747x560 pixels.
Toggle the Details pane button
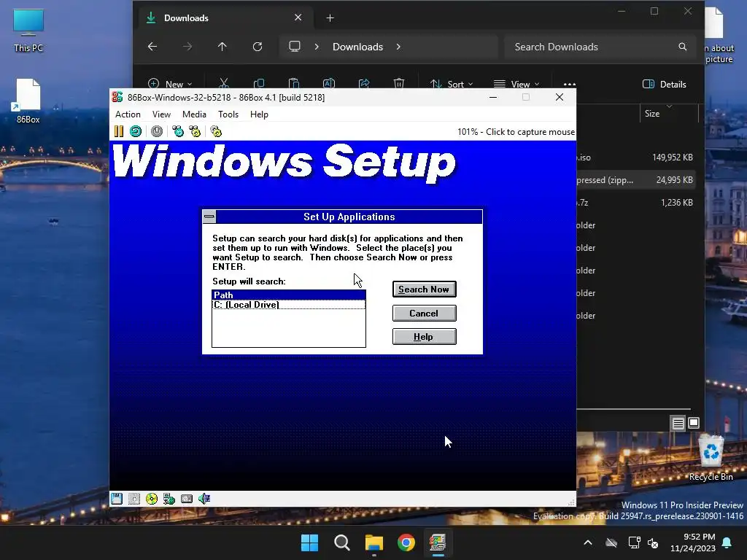665,85
